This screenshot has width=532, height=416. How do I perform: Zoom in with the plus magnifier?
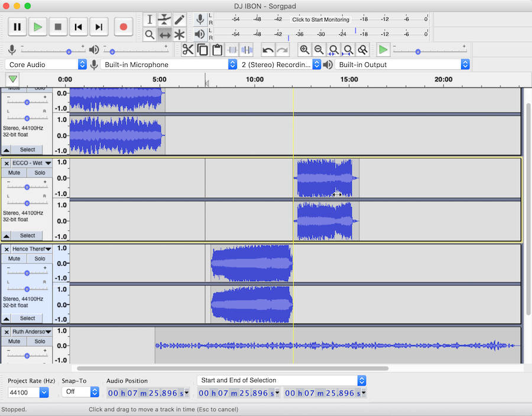pos(304,50)
